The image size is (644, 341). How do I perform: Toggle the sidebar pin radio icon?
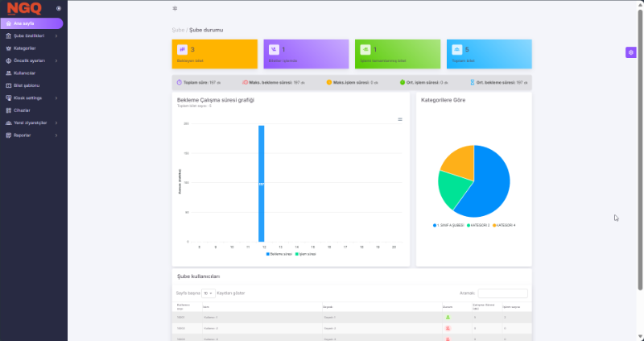click(58, 8)
